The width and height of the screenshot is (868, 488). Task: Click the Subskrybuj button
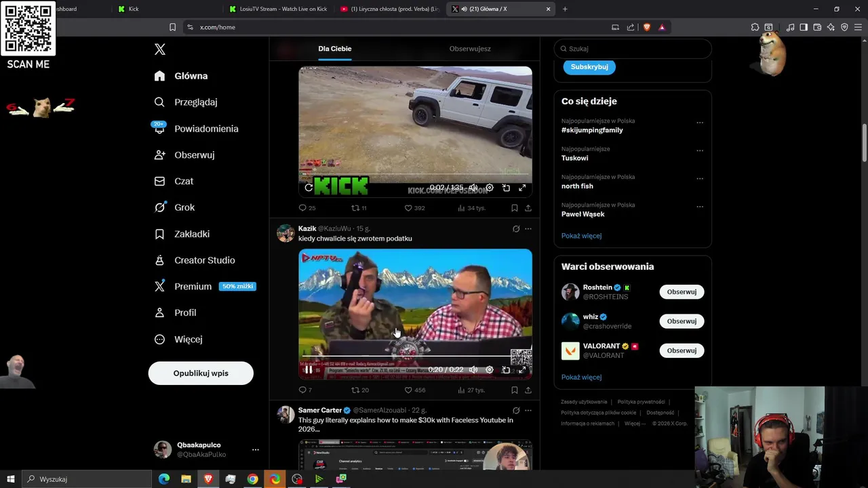coord(589,67)
